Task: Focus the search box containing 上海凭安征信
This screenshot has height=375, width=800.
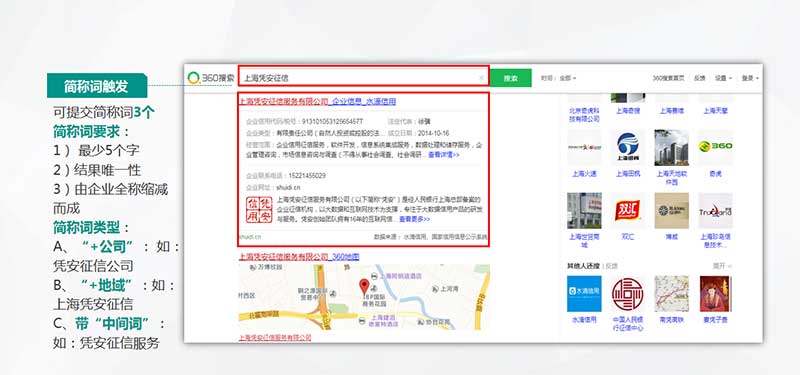Action: pos(363,78)
